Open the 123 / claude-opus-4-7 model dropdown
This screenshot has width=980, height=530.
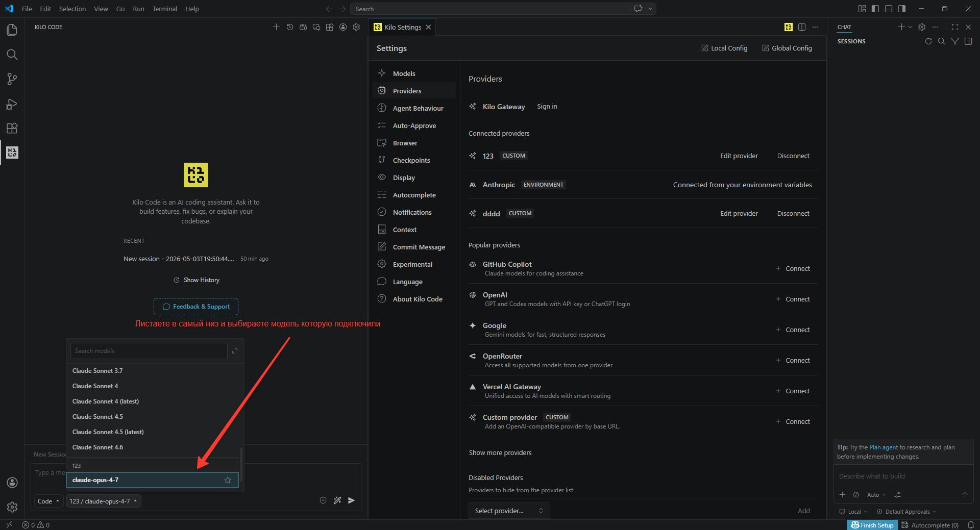coord(104,501)
